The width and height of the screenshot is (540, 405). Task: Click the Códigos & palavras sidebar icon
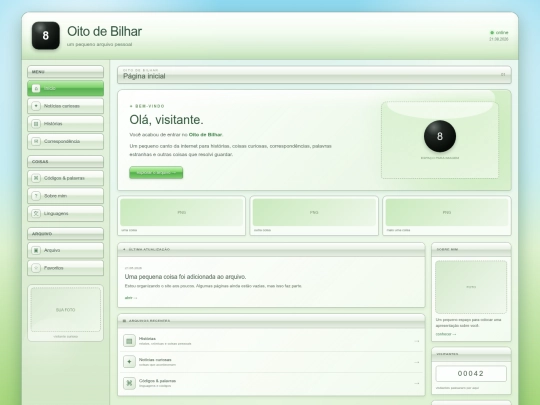pyautogui.click(x=36, y=178)
